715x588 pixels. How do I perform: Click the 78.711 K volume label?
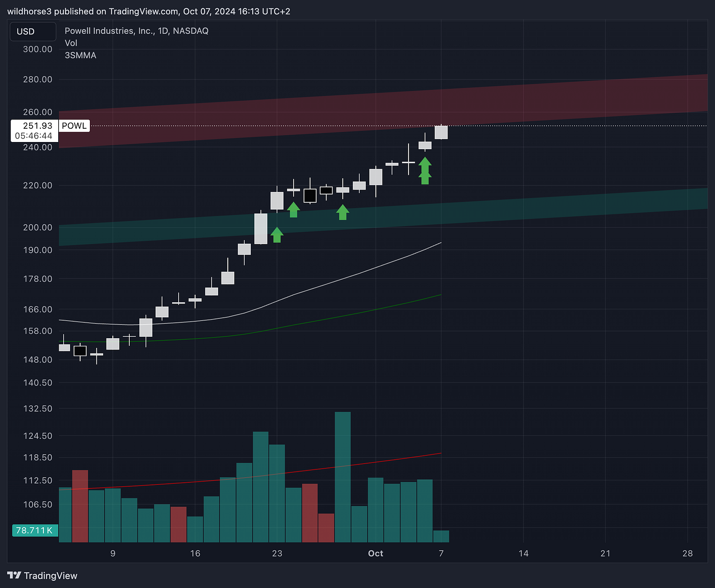point(34,530)
